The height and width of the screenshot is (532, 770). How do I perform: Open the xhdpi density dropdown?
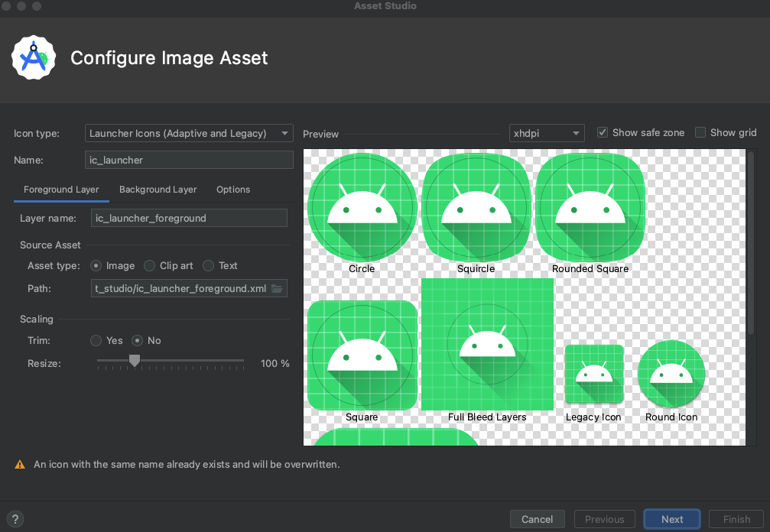coord(546,132)
